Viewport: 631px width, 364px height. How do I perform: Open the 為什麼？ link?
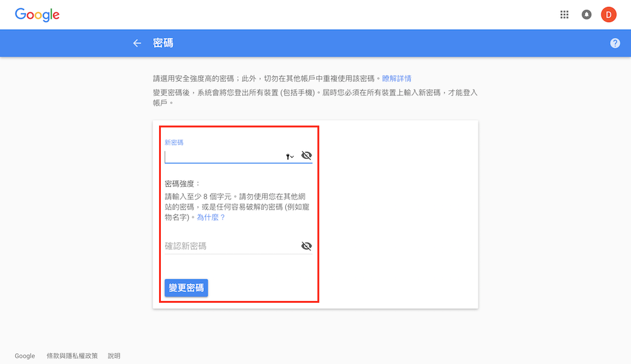[211, 217]
